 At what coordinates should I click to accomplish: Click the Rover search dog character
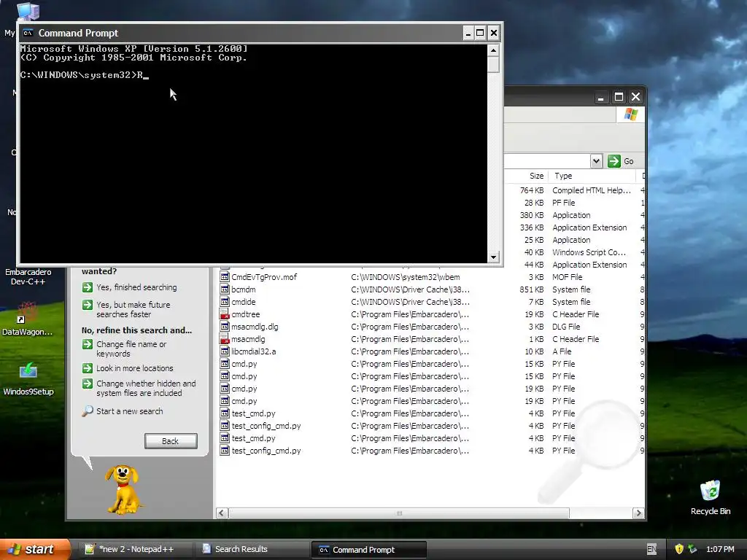[x=123, y=489]
